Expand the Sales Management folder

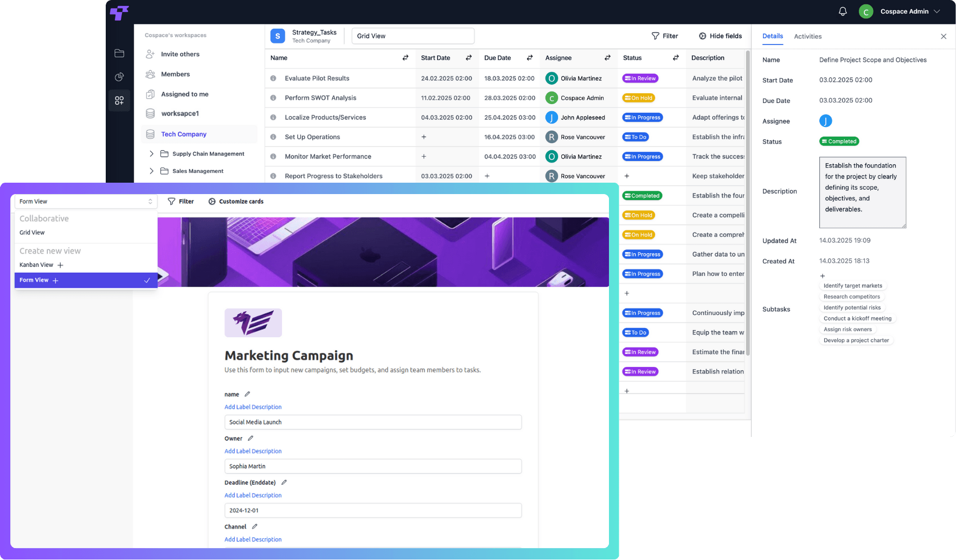(152, 171)
